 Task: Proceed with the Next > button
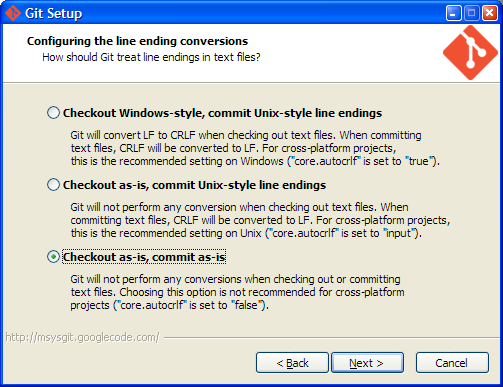tap(367, 363)
